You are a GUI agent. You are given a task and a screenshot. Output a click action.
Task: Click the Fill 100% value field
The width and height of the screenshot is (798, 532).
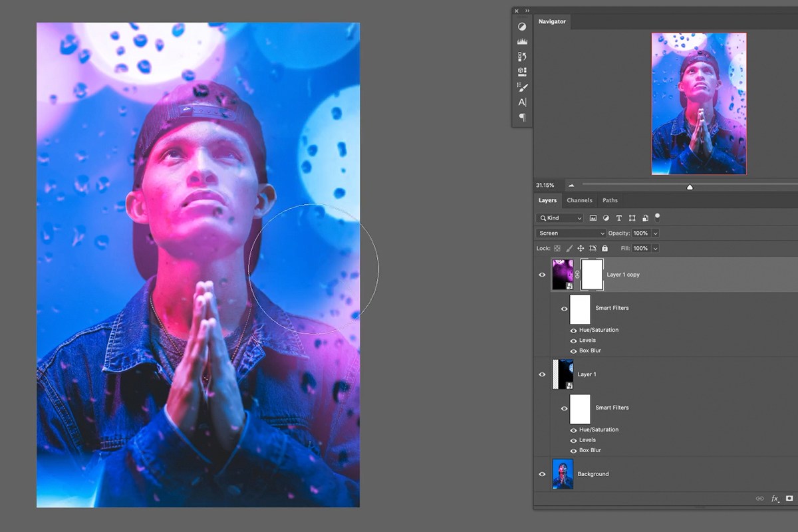tap(641, 248)
